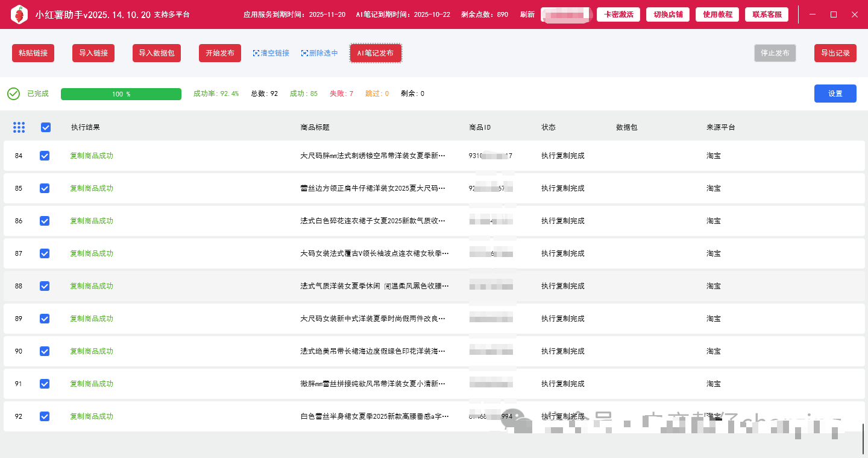The image size is (868, 458).
Task: Open 使用教程 tutorial in title bar
Action: (717, 14)
